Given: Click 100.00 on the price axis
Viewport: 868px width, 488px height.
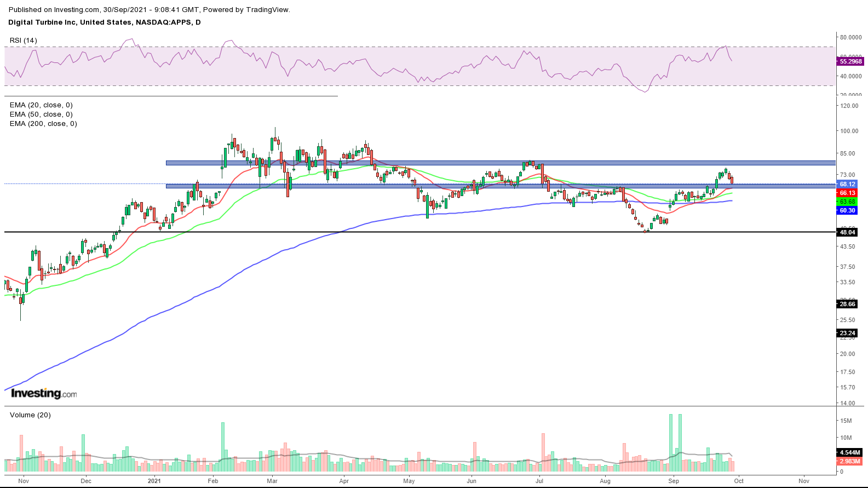Looking at the screenshot, I should 849,131.
